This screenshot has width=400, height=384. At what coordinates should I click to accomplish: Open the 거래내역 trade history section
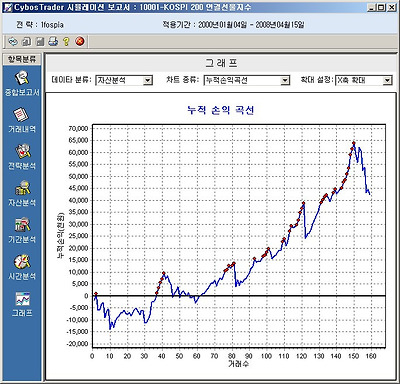pos(22,120)
